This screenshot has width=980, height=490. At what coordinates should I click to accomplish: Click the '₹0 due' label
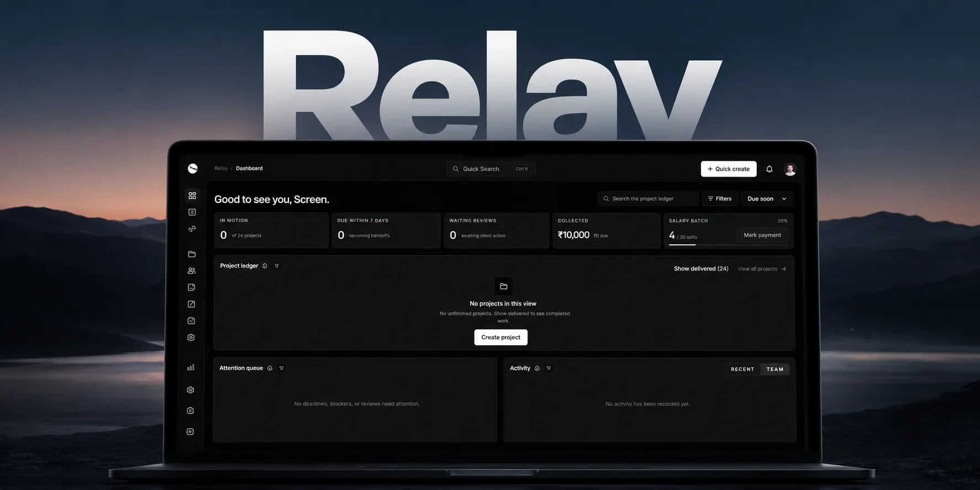tap(600, 236)
